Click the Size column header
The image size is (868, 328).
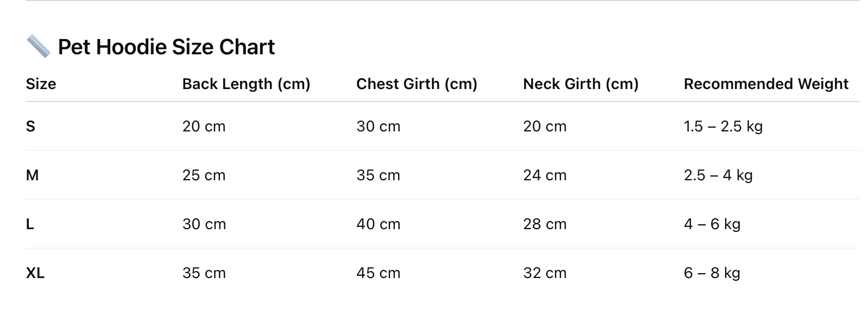[41, 84]
